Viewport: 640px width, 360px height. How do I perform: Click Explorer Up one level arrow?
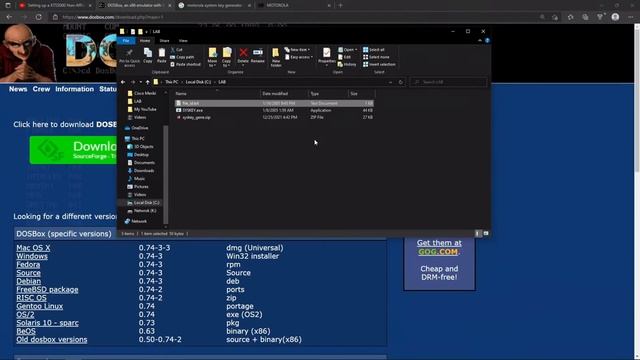(148, 82)
